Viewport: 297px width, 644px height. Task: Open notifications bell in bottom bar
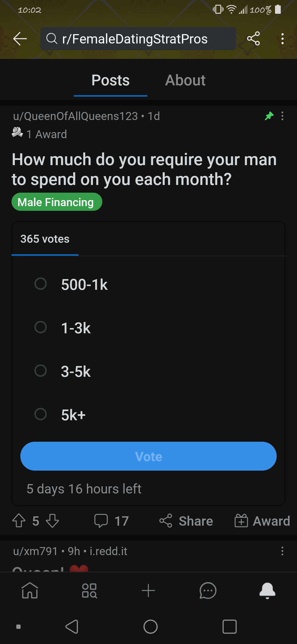pyautogui.click(x=267, y=591)
